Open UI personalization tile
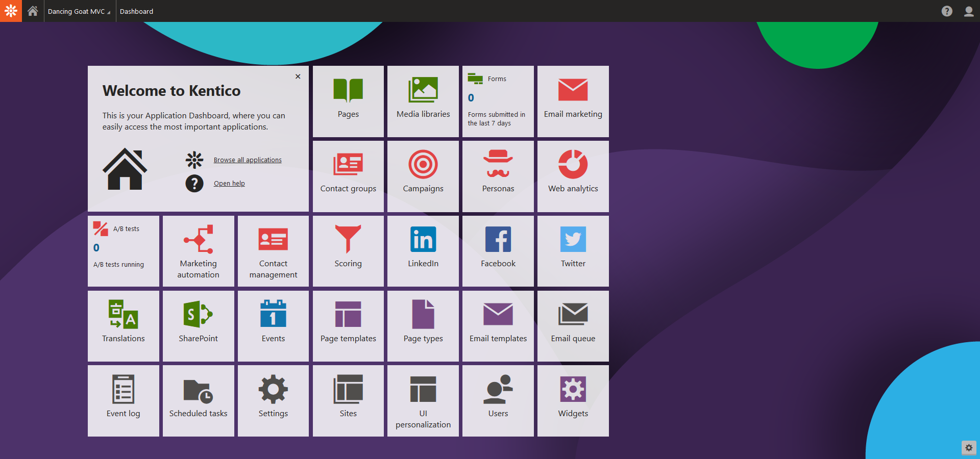The image size is (980, 459). (x=423, y=401)
